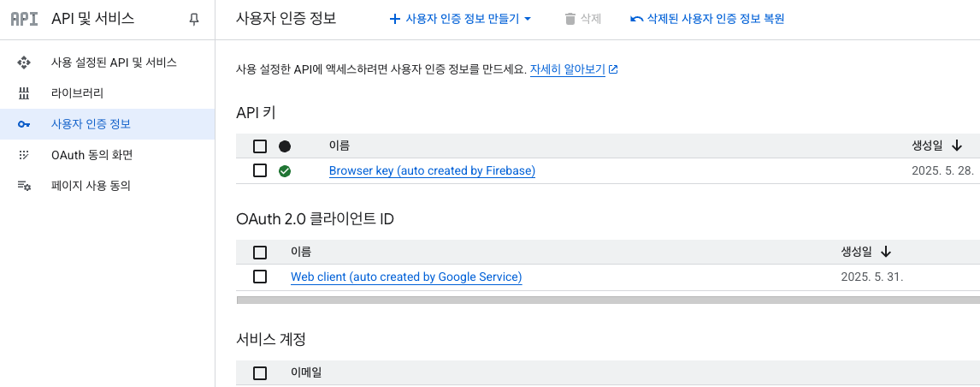Click the green check status icon for Browser key
The image size is (980, 387).
point(285,171)
